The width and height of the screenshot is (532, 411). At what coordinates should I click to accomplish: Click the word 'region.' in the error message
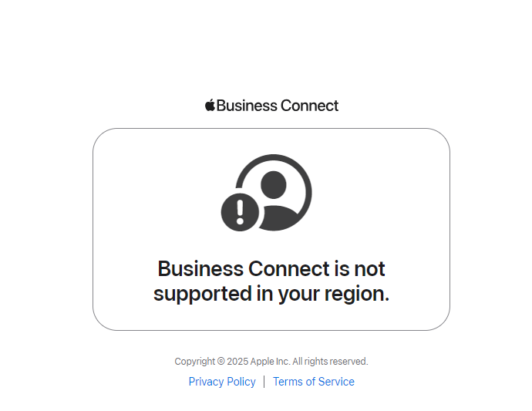click(357, 294)
